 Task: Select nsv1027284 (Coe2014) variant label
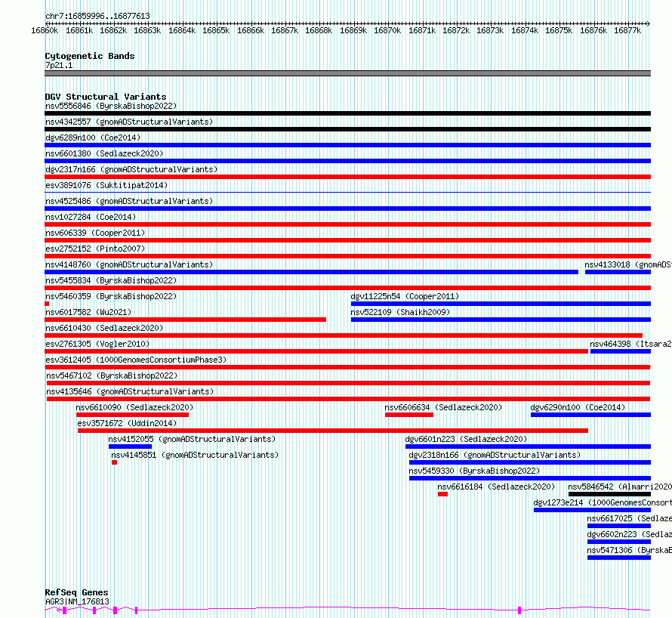click(91, 217)
